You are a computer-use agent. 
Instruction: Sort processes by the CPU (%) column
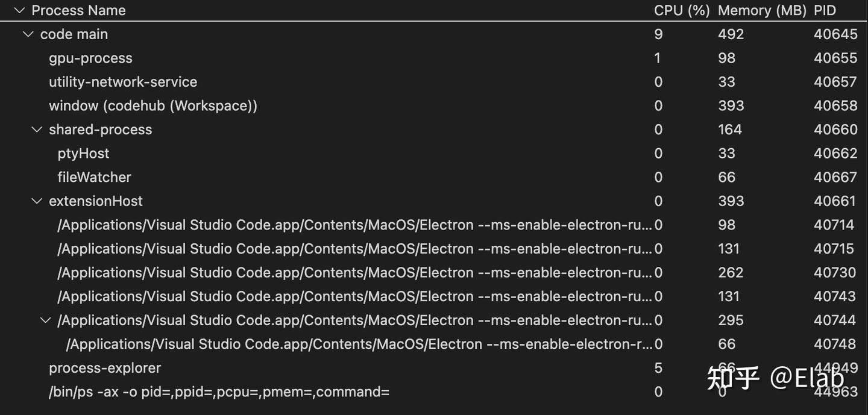coord(682,10)
